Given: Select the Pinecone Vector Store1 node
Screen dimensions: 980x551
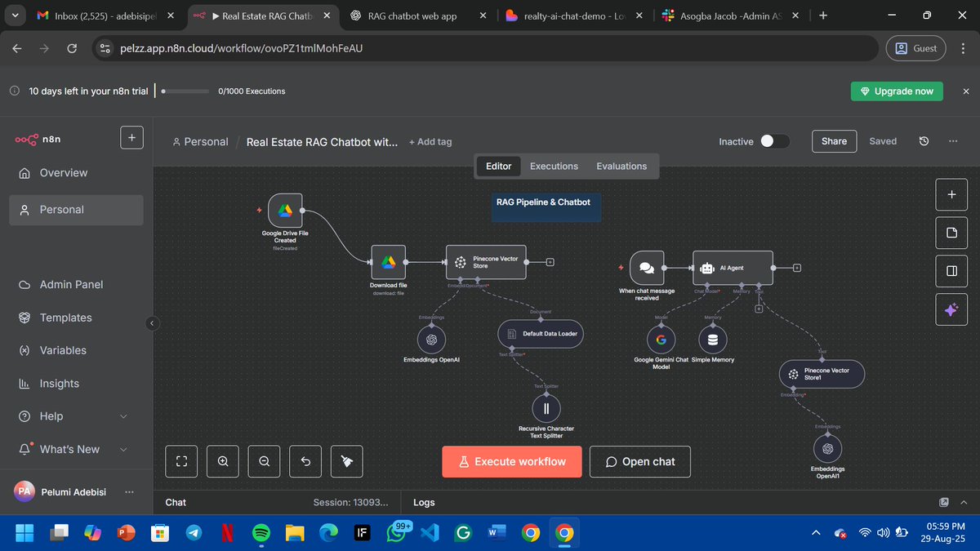Looking at the screenshot, I should (821, 374).
